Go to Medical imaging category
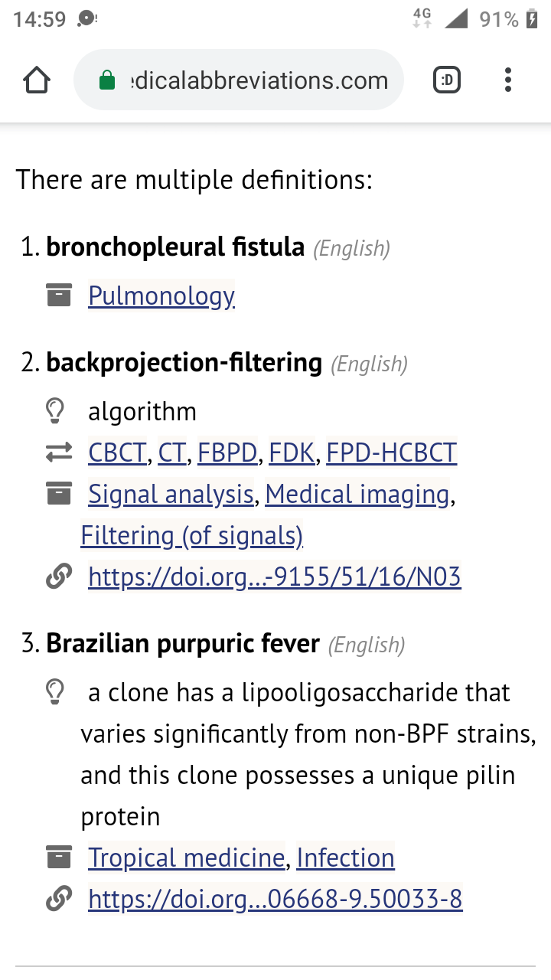551x980 pixels. 357,495
